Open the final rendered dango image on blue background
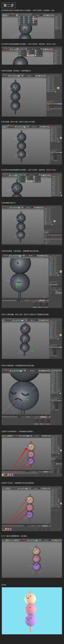The height and width of the screenshot is (644, 64). point(32,611)
